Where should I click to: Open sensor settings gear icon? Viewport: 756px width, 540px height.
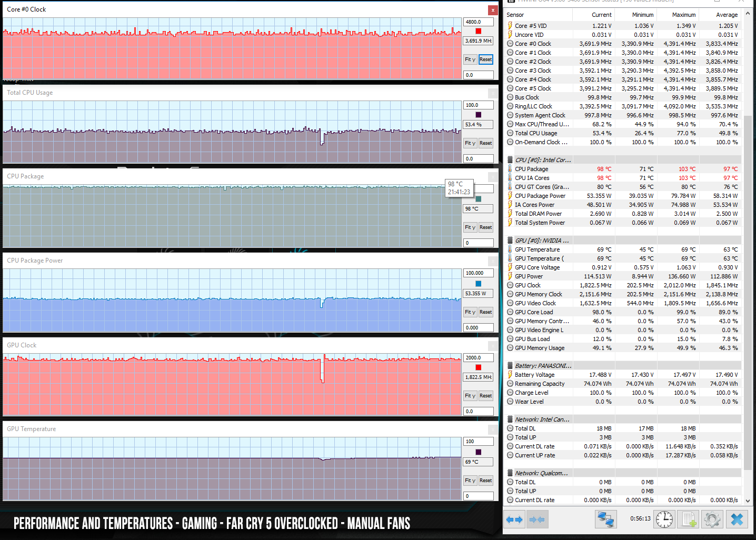(x=712, y=519)
